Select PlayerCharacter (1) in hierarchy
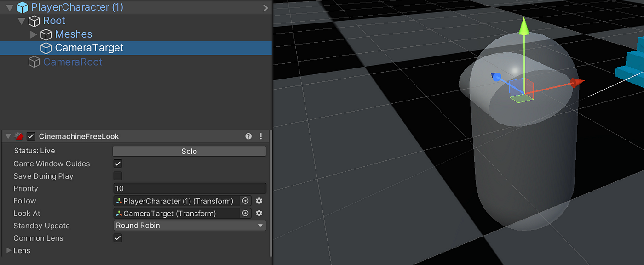This screenshot has height=265, width=644. (136, 7)
